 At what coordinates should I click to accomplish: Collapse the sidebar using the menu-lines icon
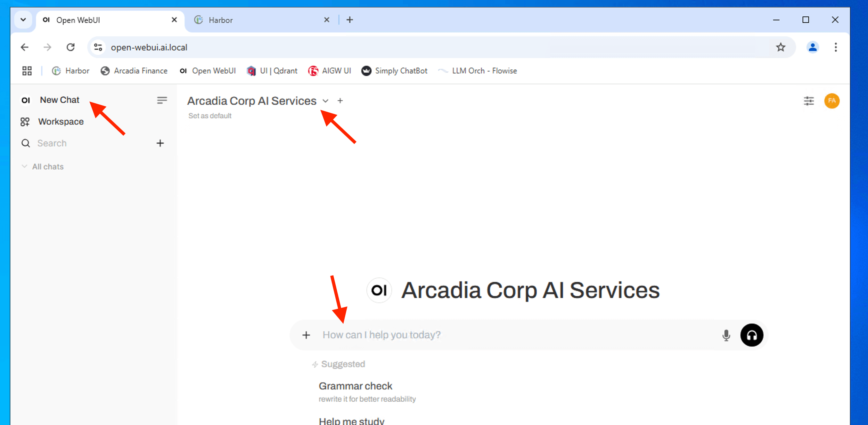(162, 100)
